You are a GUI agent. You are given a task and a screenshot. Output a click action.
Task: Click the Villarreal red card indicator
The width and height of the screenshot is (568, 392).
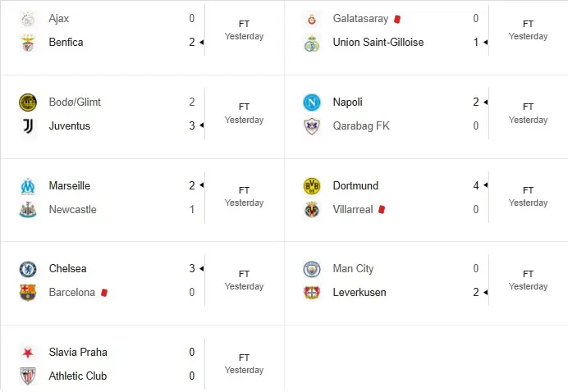tap(382, 210)
